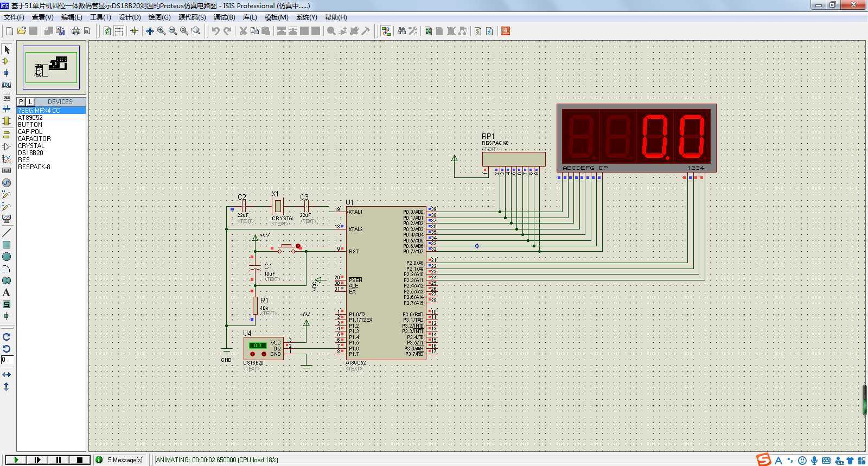Open the 设计(D) menu

pos(130,17)
